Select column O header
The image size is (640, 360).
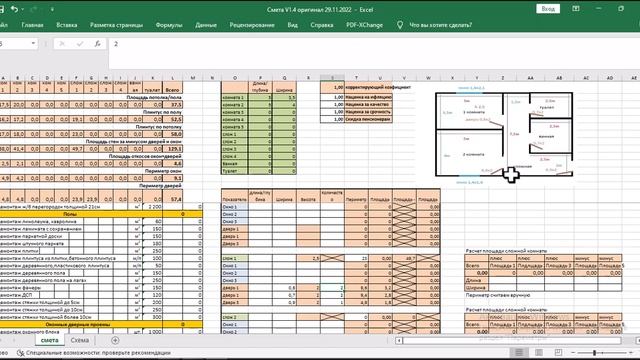click(x=235, y=78)
